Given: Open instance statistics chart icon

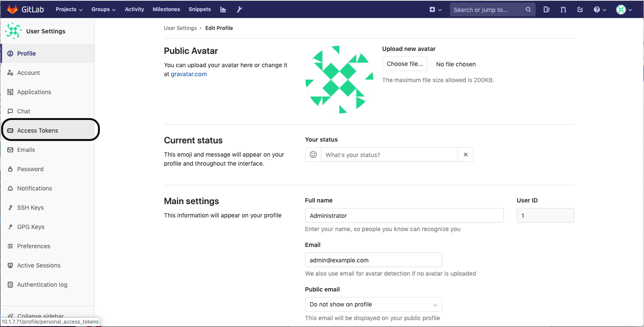Looking at the screenshot, I should click(223, 9).
